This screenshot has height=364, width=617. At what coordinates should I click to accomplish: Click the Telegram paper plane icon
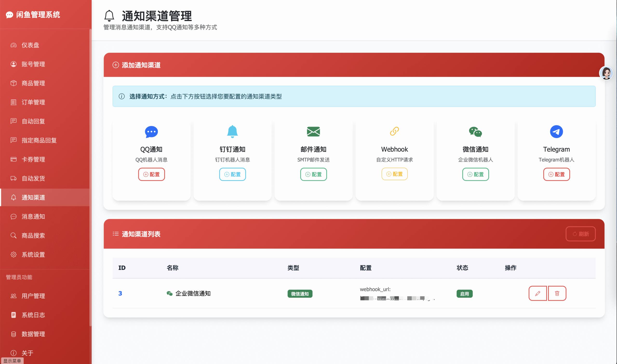pyautogui.click(x=556, y=132)
